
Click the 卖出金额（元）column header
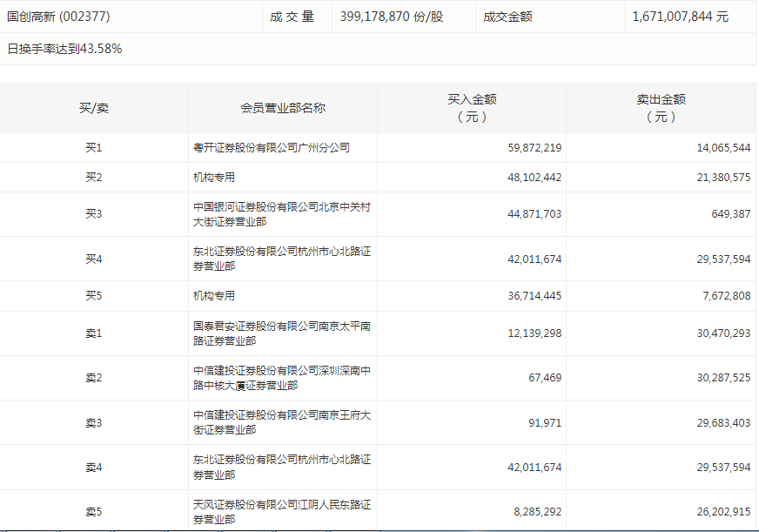click(661, 108)
